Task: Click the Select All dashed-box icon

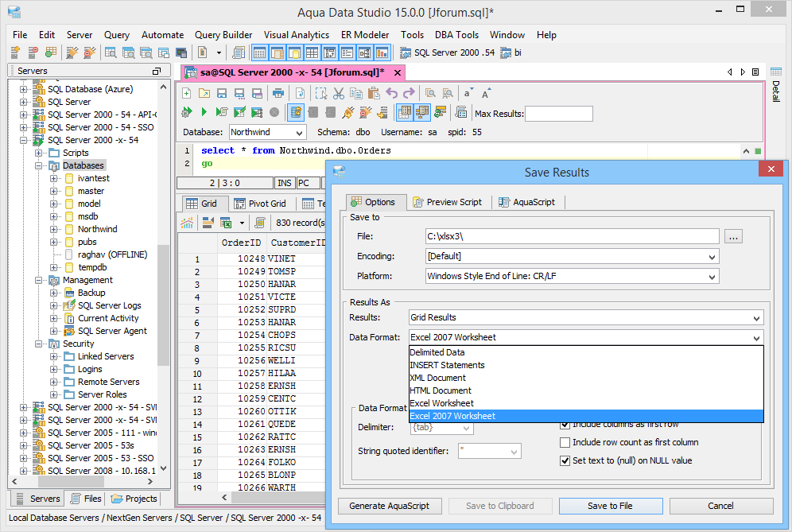Action: [320, 94]
